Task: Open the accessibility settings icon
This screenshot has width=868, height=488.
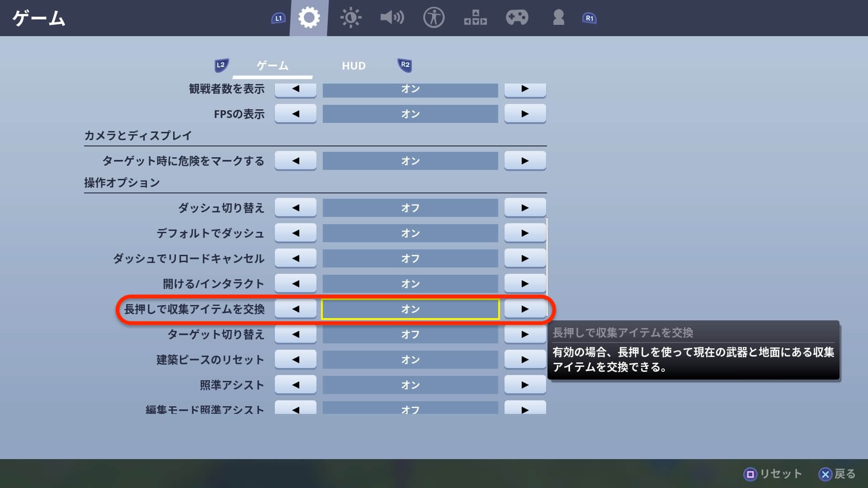Action: tap(434, 18)
